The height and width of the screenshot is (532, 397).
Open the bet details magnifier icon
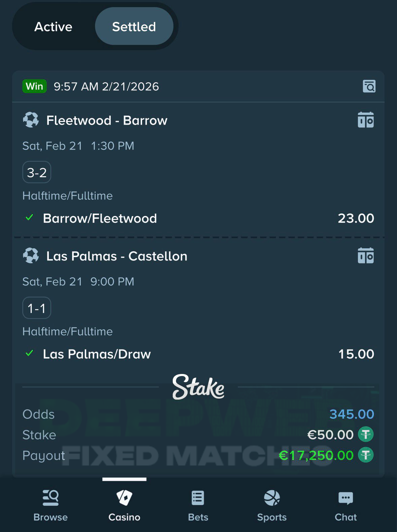click(370, 87)
